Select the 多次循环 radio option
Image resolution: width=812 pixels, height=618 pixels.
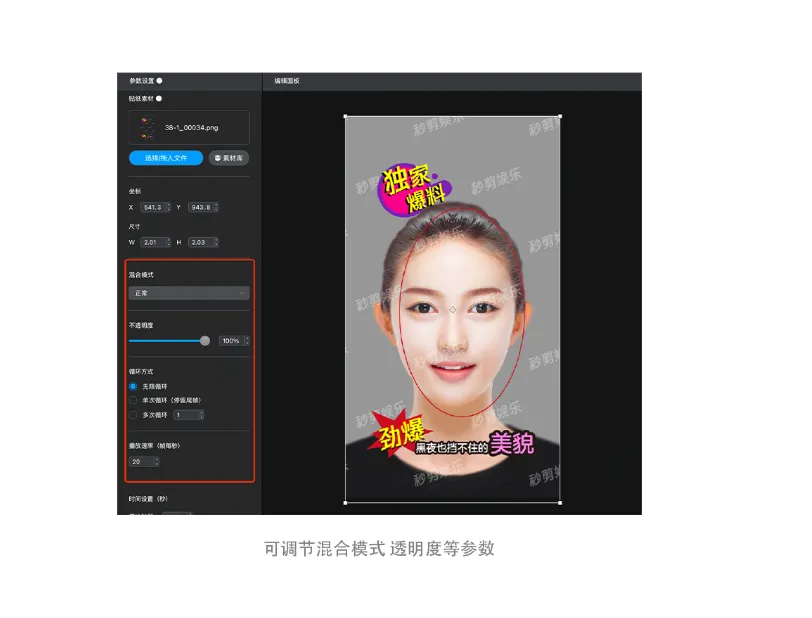(x=133, y=415)
